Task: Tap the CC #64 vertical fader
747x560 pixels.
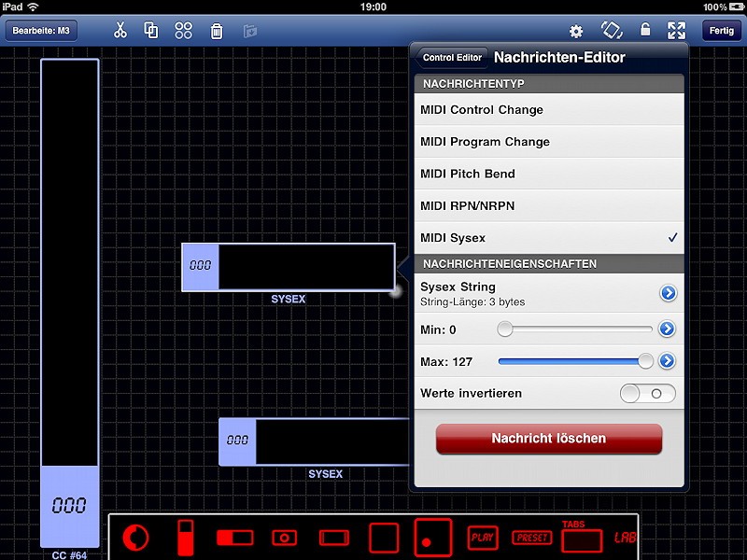Action: (x=70, y=303)
